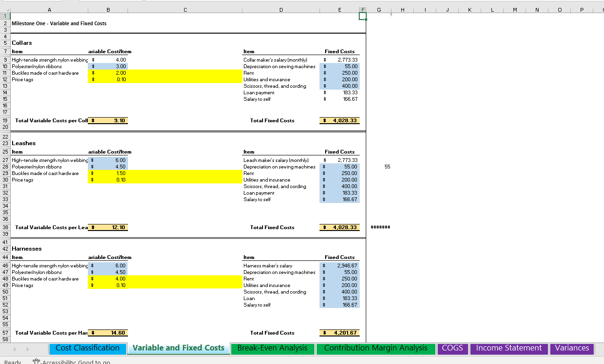Switch to the Variances sheet

tap(572, 348)
